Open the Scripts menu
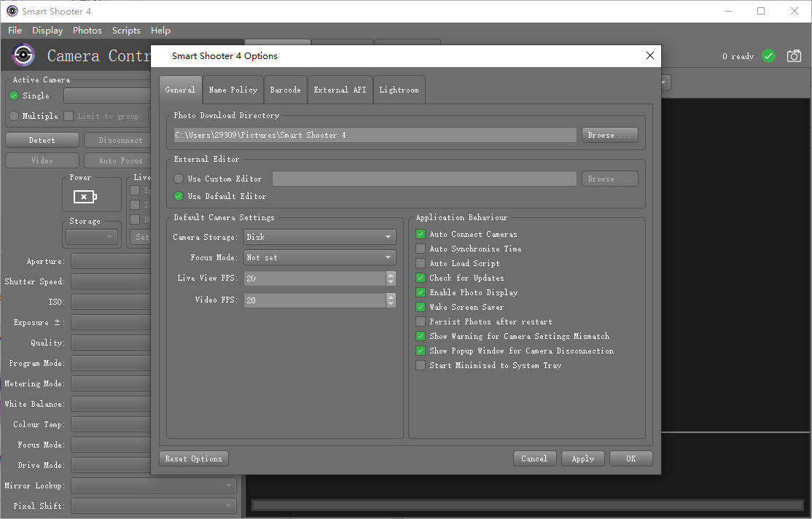 click(126, 31)
